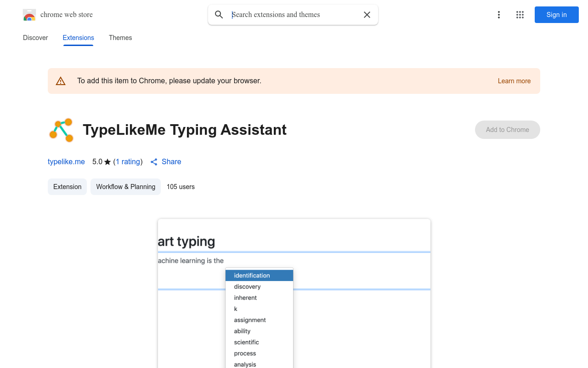Open the Themes tab
This screenshot has height=368, width=588.
(x=120, y=38)
